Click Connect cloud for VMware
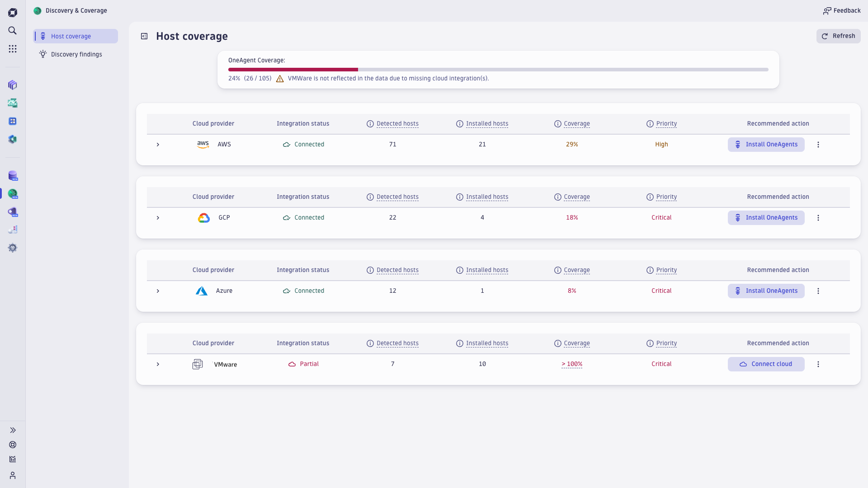Image resolution: width=868 pixels, height=488 pixels. (x=766, y=364)
